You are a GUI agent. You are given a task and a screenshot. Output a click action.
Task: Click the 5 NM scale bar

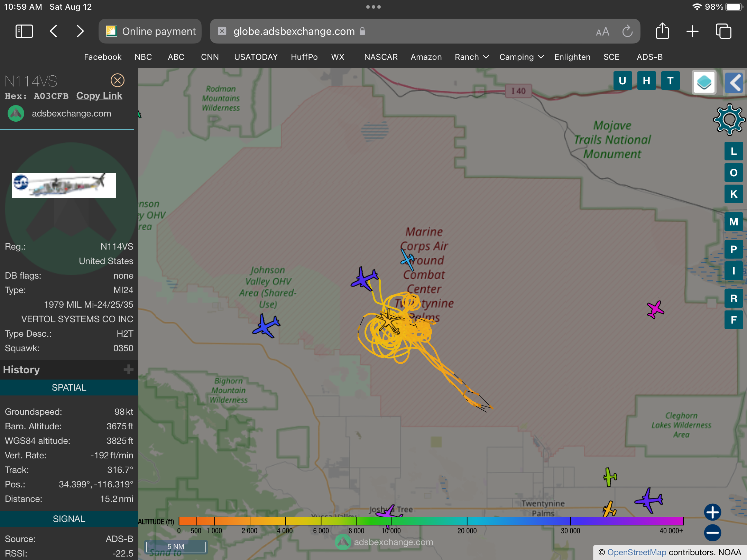coord(176,547)
